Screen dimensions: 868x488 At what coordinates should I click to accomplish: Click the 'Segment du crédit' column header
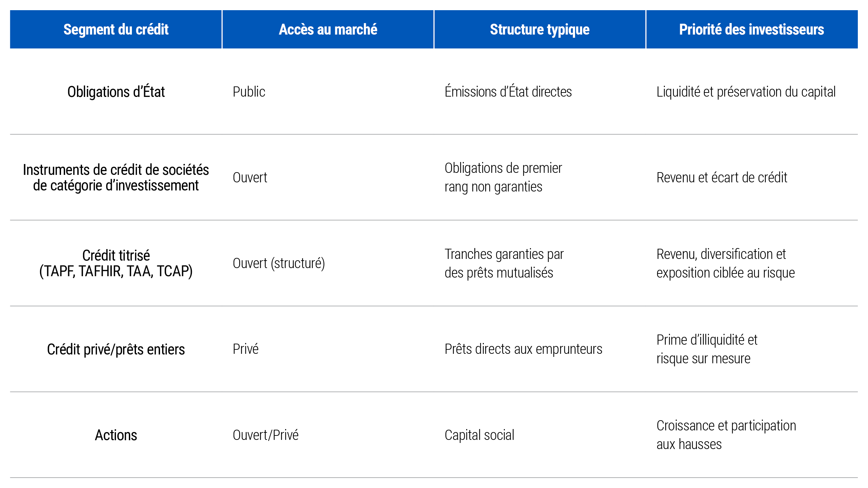pyautogui.click(x=116, y=29)
